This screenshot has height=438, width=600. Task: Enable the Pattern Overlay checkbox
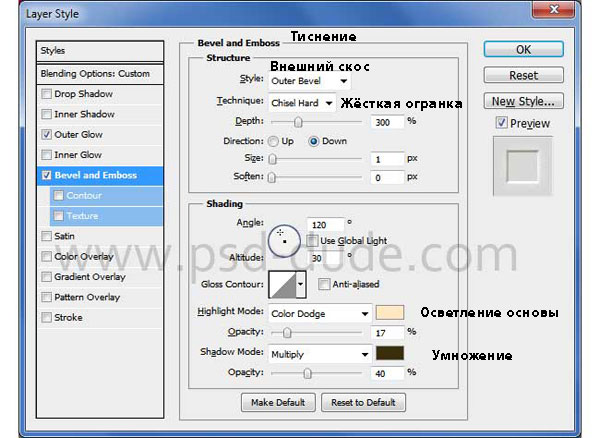47,297
